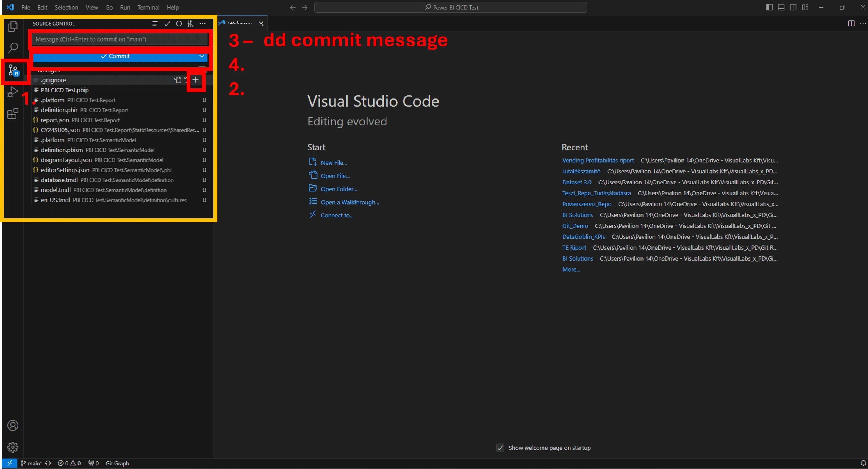Open recent Dataset 3.0 project
The height and width of the screenshot is (469, 868).
(576, 182)
